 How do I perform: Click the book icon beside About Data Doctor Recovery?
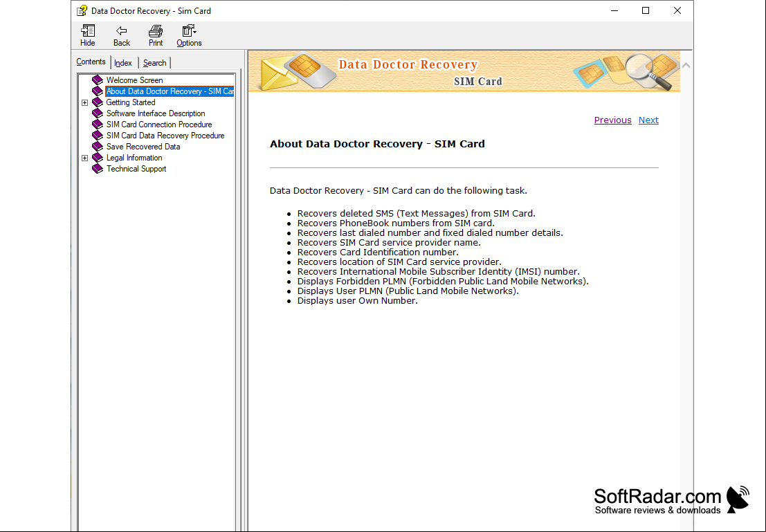[98, 91]
